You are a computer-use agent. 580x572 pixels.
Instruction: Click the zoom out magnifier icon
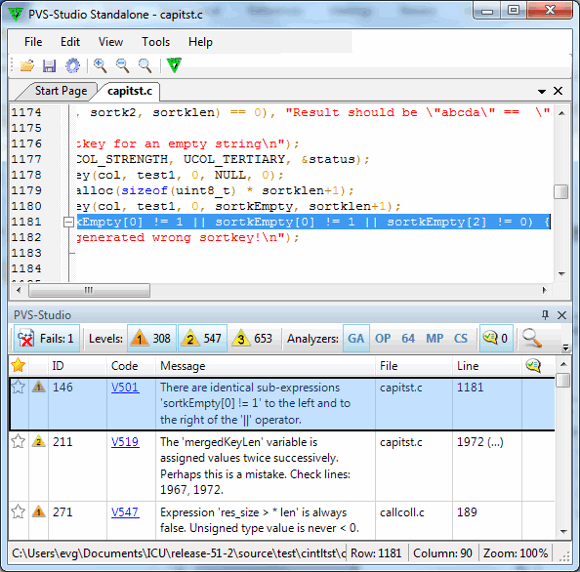point(122,65)
